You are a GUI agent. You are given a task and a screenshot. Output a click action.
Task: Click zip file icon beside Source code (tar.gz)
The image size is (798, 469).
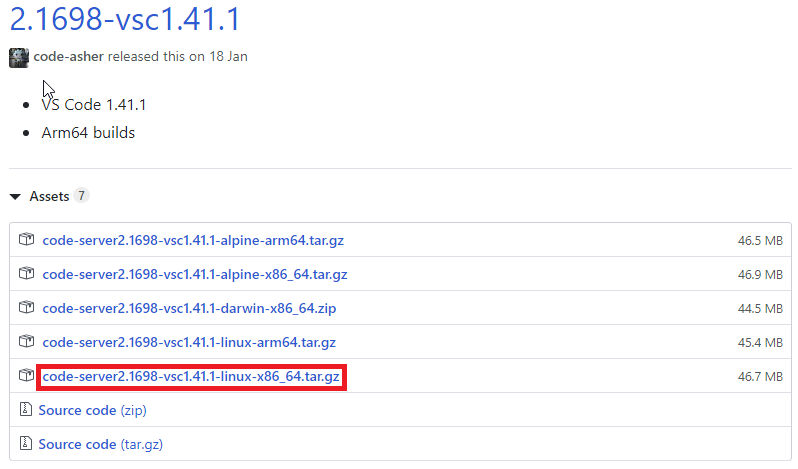tap(25, 443)
